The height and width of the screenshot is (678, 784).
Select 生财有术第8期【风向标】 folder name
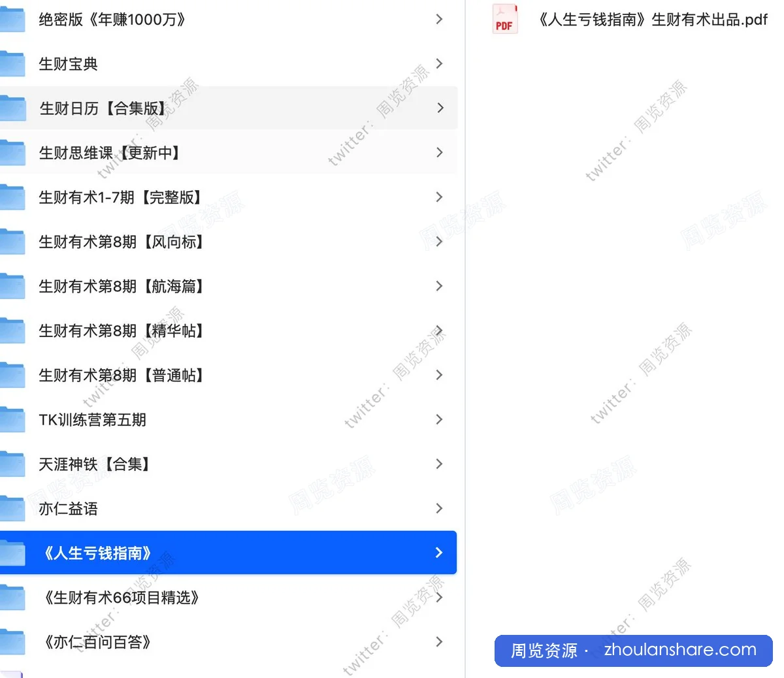(123, 242)
